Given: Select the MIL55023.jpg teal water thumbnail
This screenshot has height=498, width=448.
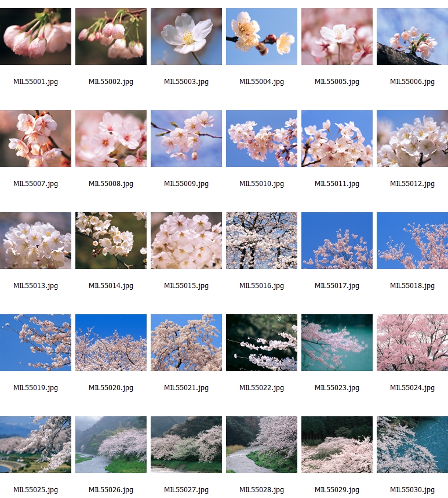Looking at the screenshot, I should tap(337, 343).
